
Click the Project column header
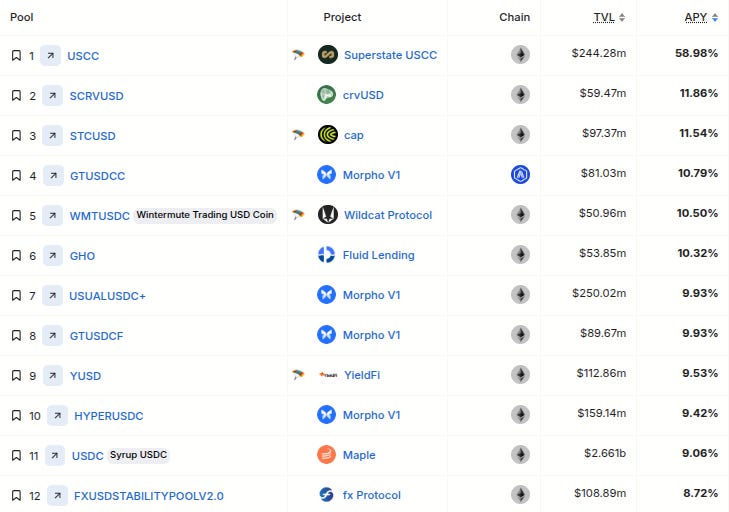pyautogui.click(x=342, y=17)
